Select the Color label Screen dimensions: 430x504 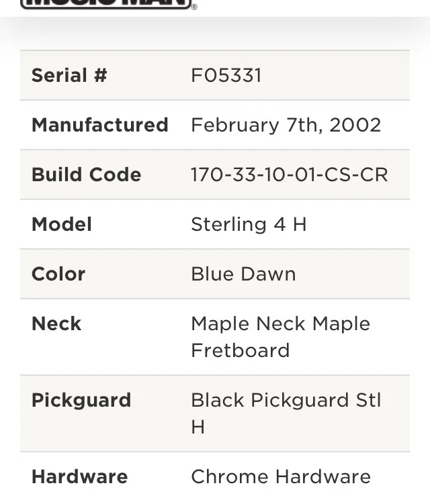(x=58, y=274)
